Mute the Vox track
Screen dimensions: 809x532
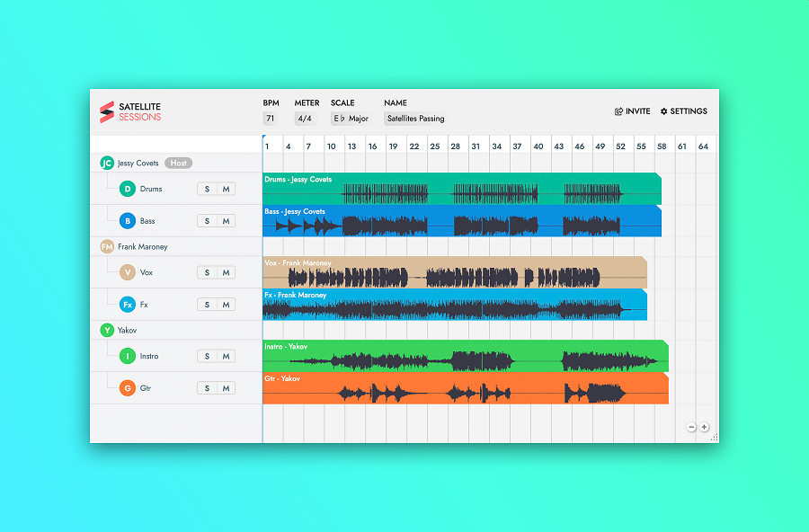coord(226,272)
